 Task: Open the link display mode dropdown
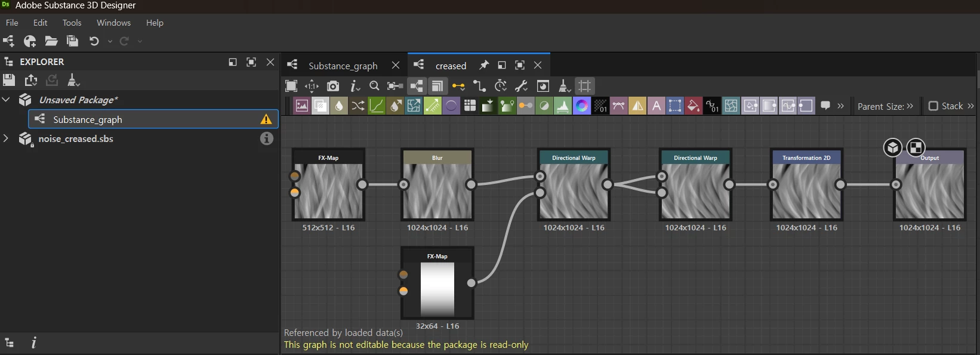click(458, 86)
